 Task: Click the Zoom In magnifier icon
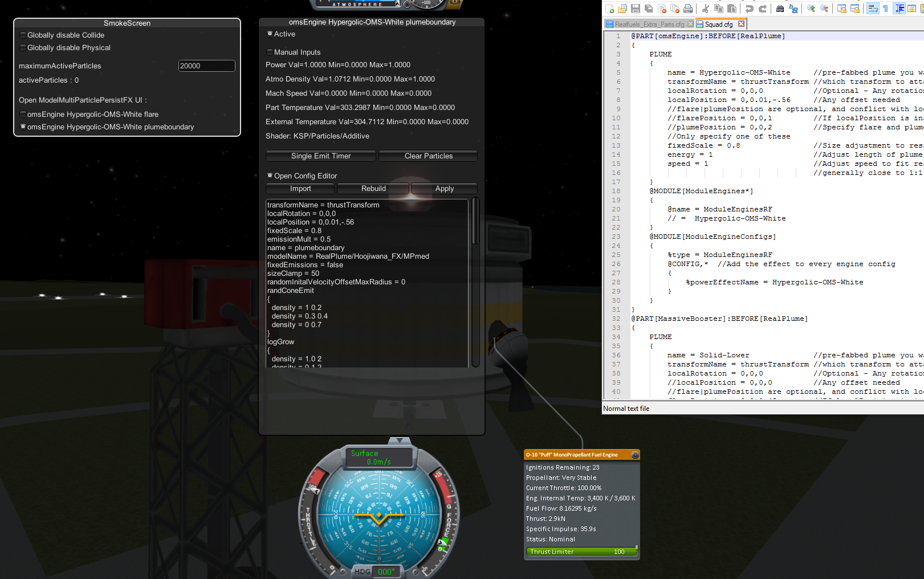(811, 9)
